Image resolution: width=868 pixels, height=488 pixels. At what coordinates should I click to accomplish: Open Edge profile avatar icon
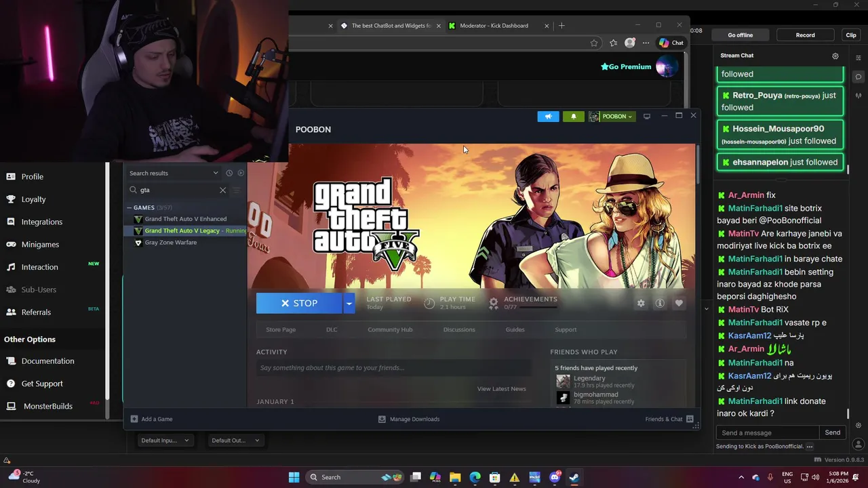[630, 43]
